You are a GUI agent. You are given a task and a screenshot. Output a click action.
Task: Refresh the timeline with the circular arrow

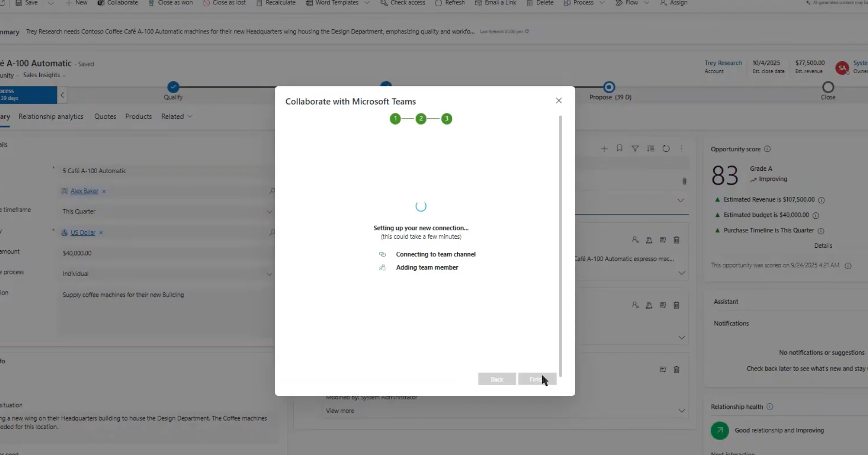[x=666, y=149]
